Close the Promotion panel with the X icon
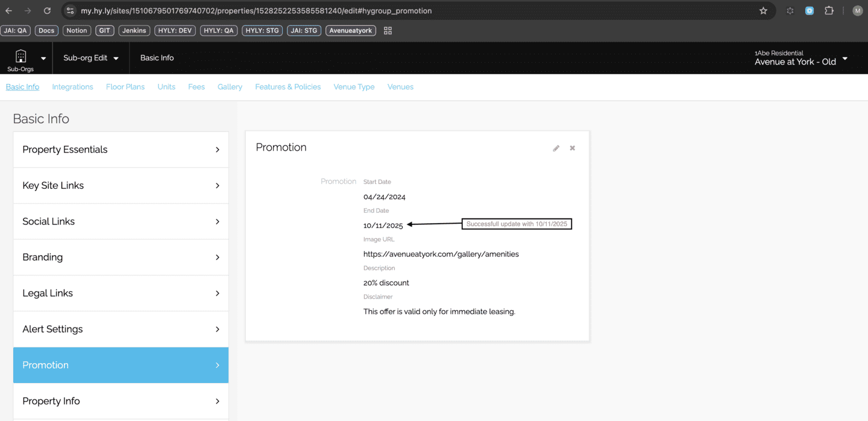The image size is (868, 421). point(573,148)
